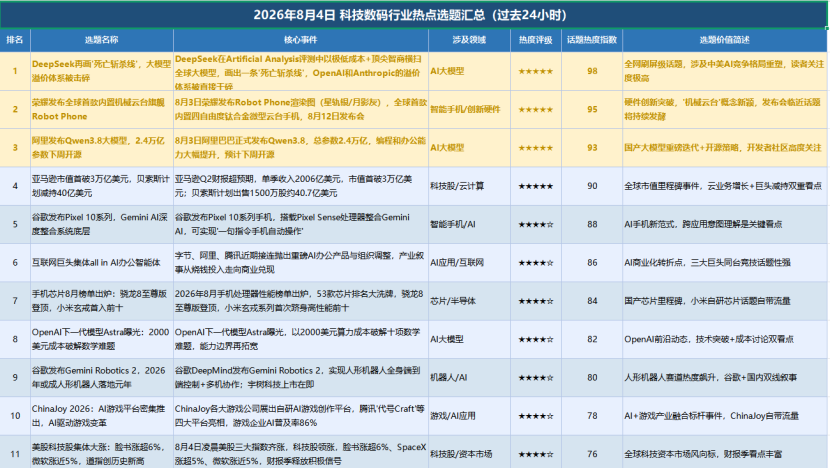This screenshot has height=468, width=830.
Task: Select event cell '8月3日阿里巴巴正式发布Qwen3.8'
Action: (301, 148)
